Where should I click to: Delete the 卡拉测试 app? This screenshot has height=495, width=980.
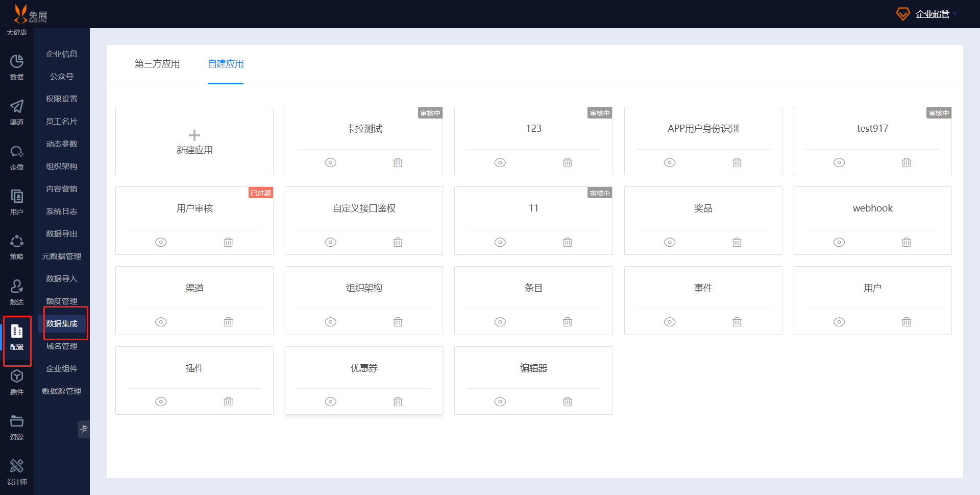398,162
